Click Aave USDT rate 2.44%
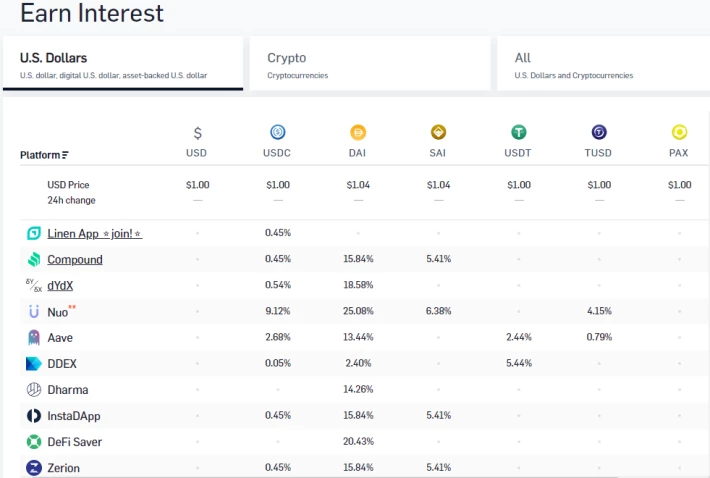The image size is (710, 478). click(519, 337)
